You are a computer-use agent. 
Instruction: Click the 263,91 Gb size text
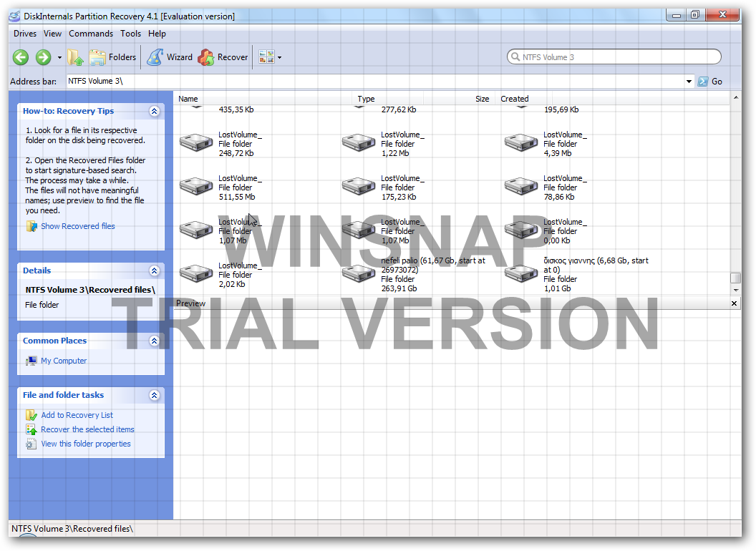(x=399, y=289)
